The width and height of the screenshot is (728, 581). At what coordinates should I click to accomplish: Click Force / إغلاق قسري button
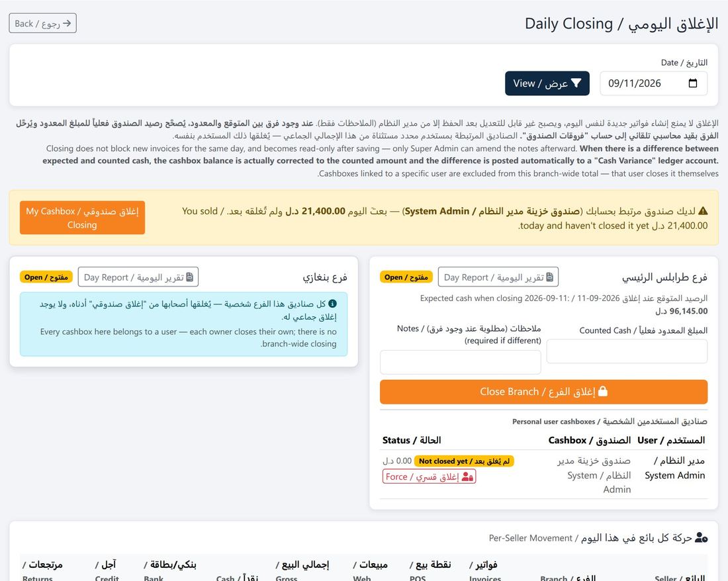(430, 476)
